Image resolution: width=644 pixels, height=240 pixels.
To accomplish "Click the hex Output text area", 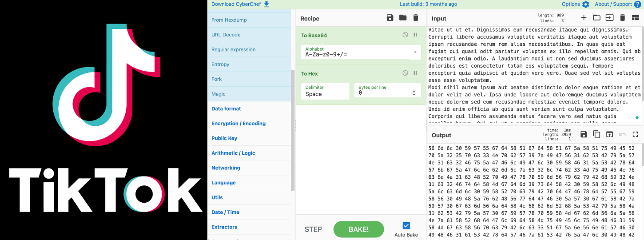I will coord(534,192).
